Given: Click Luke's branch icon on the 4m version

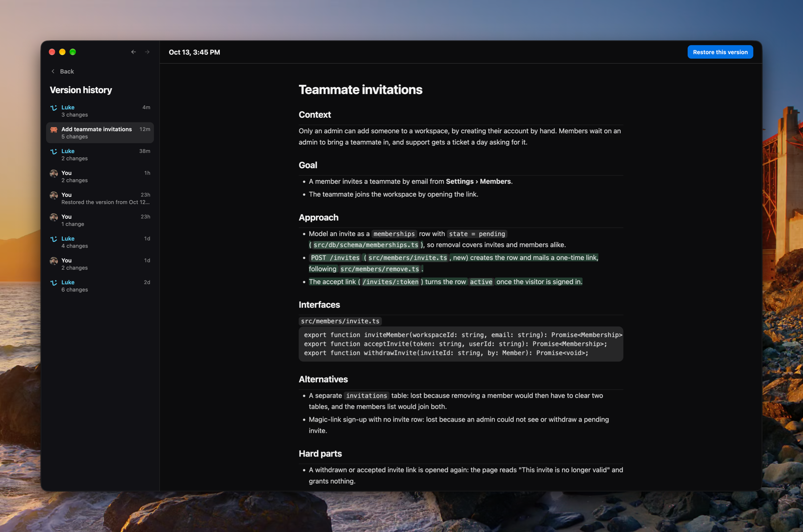Looking at the screenshot, I should 54,108.
